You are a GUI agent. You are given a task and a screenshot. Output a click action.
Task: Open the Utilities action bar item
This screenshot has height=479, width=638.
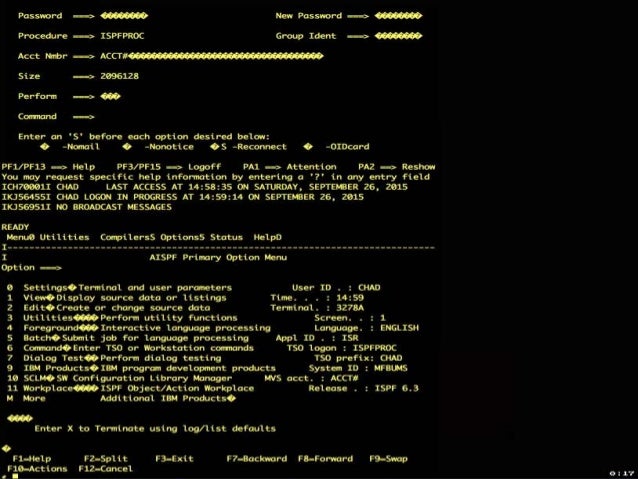pyautogui.click(x=64, y=237)
